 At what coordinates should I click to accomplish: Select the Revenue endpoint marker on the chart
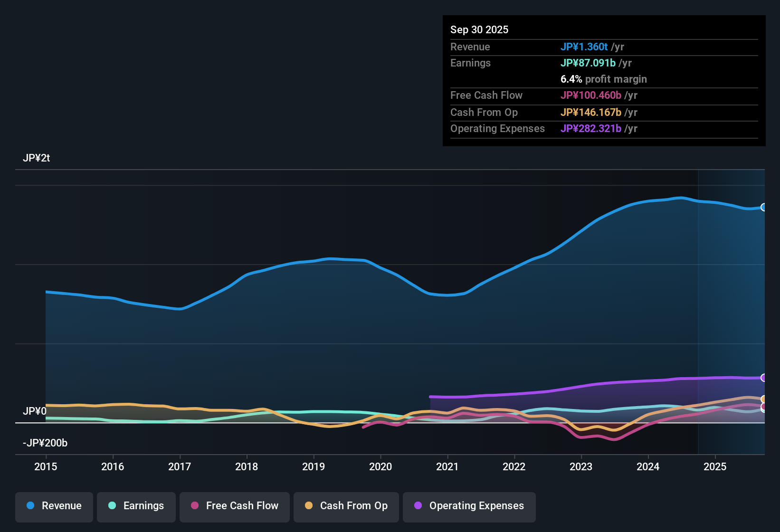tap(763, 207)
